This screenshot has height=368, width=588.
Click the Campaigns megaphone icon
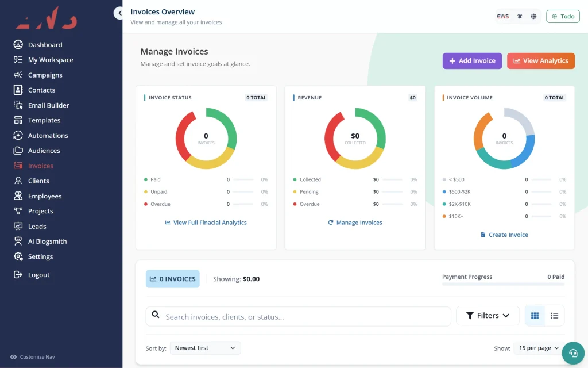point(18,75)
